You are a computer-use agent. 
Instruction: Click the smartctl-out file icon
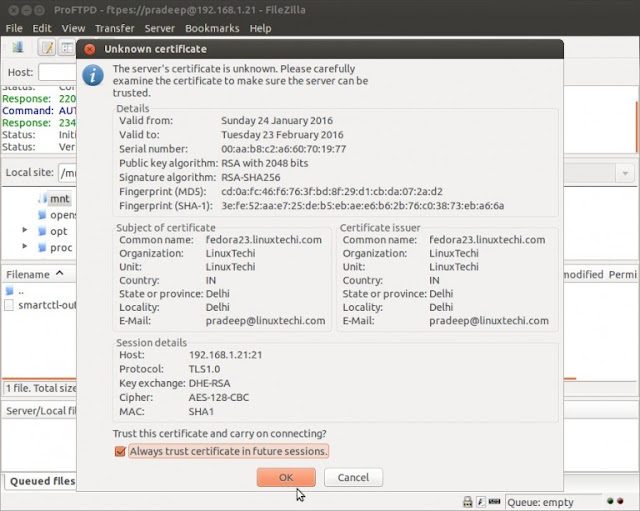9,305
